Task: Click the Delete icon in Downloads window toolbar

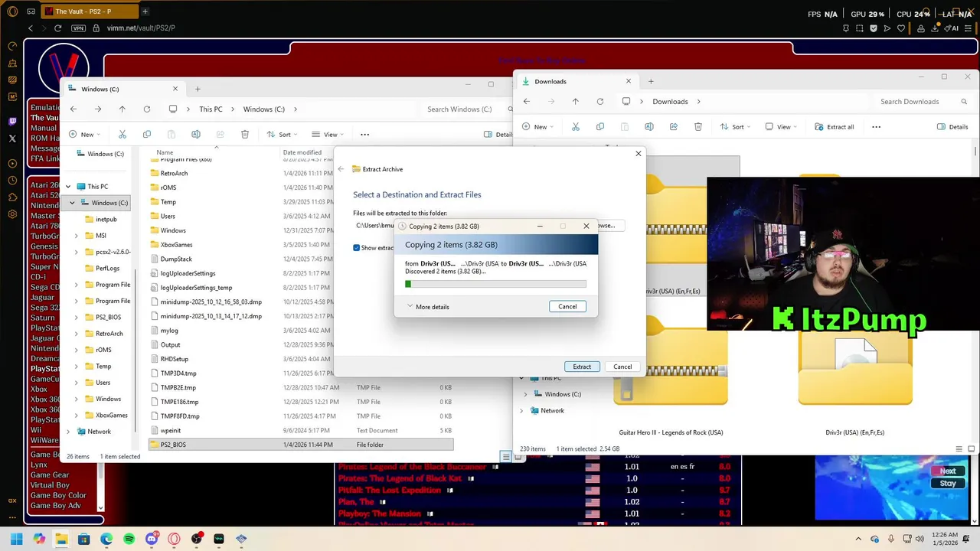Action: (698, 127)
